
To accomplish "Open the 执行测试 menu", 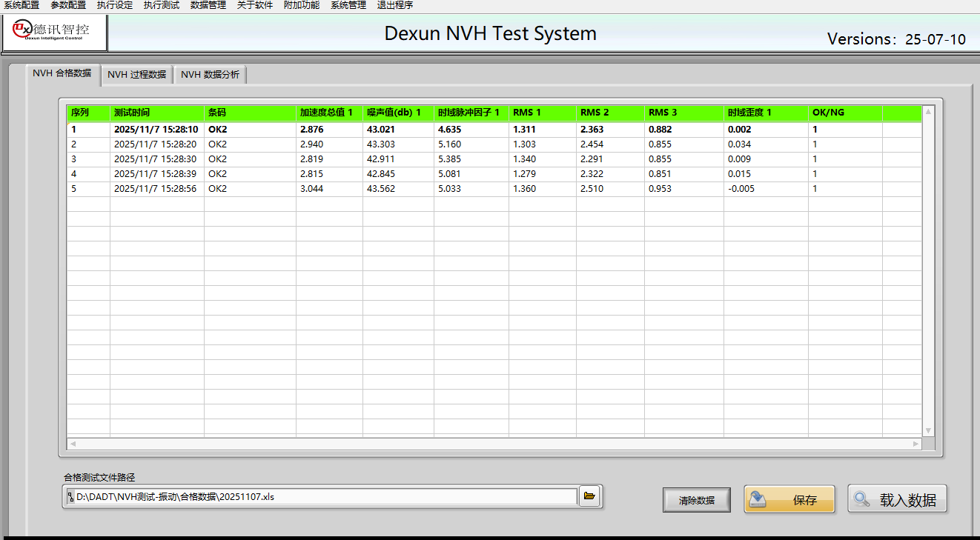I will click(162, 5).
